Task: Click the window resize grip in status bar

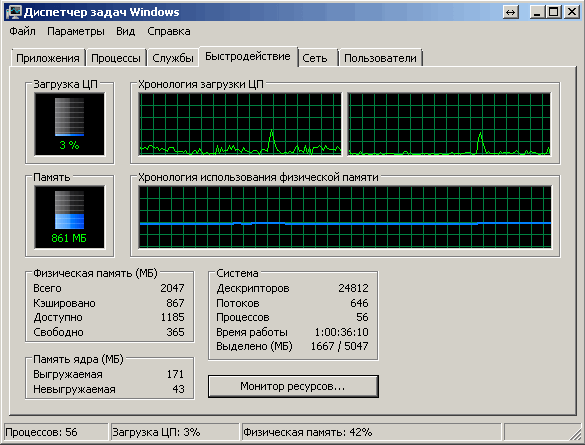Action: pos(576,434)
